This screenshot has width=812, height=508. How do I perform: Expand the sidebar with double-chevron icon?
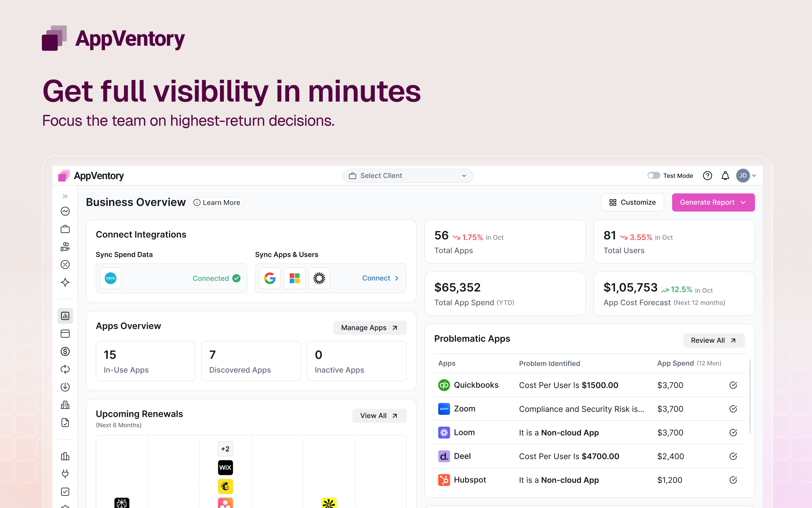pyautogui.click(x=65, y=196)
